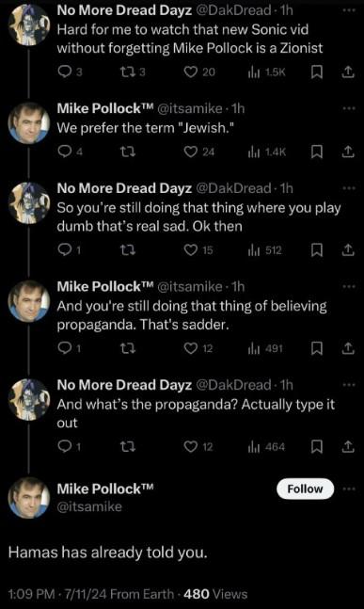The width and height of the screenshot is (364, 609).
Task: Repost the "That's sadder" reply
Action: pyautogui.click(x=128, y=348)
